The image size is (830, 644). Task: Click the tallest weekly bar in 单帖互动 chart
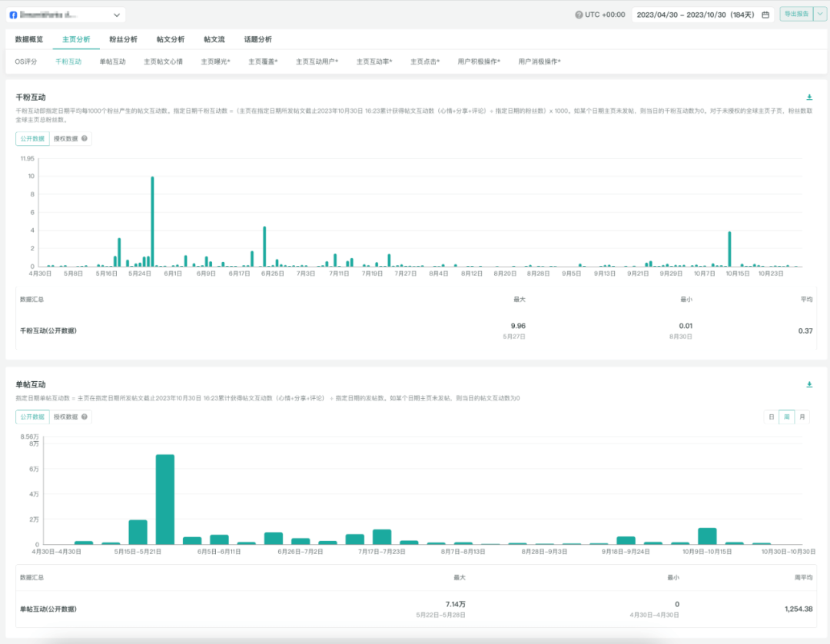165,499
